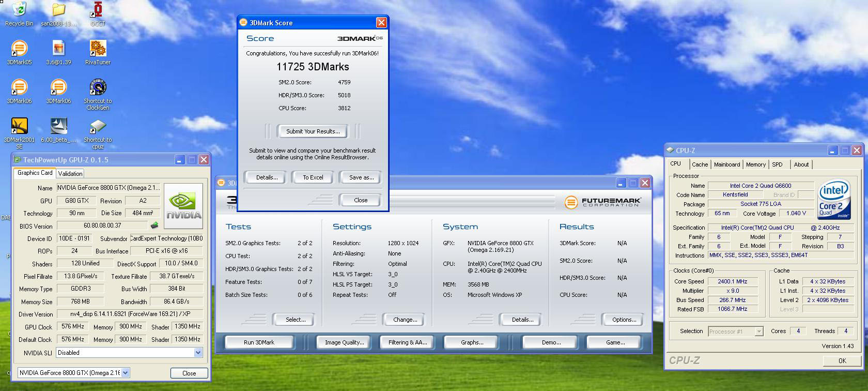This screenshot has width=868, height=391.
Task: Click the Intel Core 2 Quad logo
Action: pos(833,200)
